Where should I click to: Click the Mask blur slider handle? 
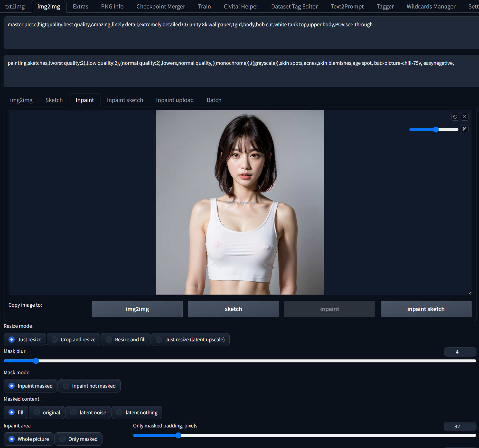(x=36, y=361)
